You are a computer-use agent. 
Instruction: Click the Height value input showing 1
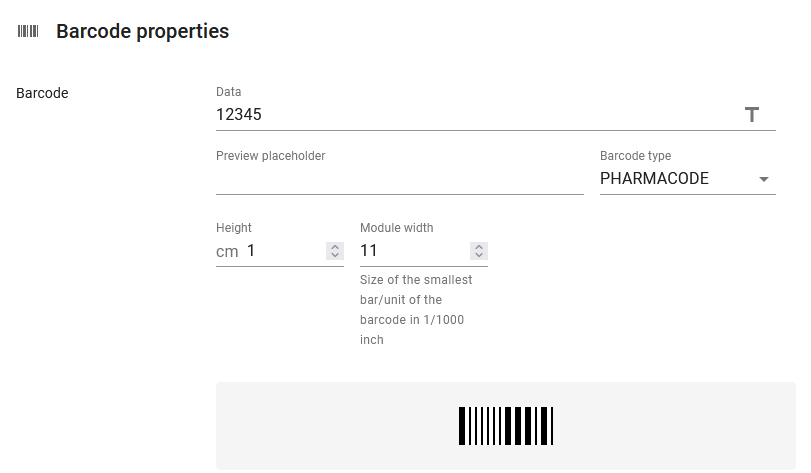click(x=286, y=251)
